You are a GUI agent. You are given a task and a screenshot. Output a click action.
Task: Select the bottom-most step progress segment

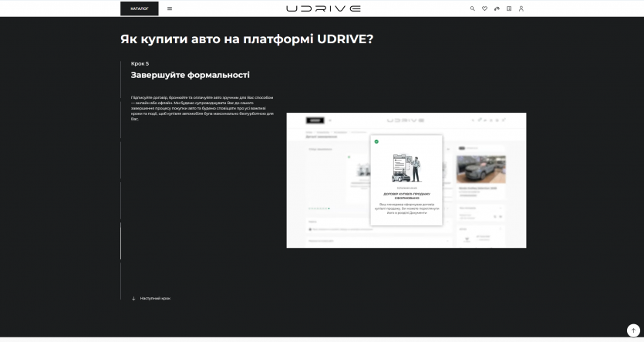coord(120,281)
